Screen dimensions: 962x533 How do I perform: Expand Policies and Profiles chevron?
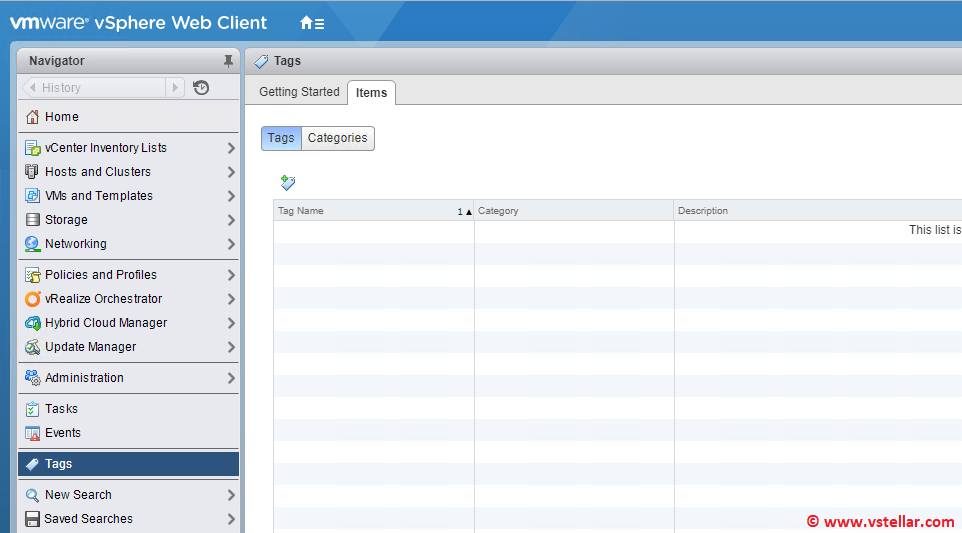point(231,275)
